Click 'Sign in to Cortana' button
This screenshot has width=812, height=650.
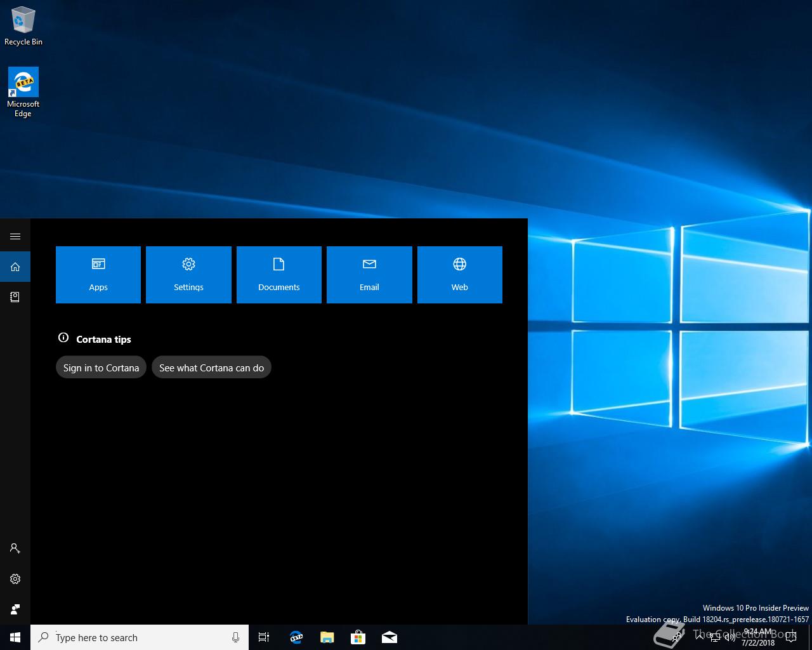tap(101, 368)
